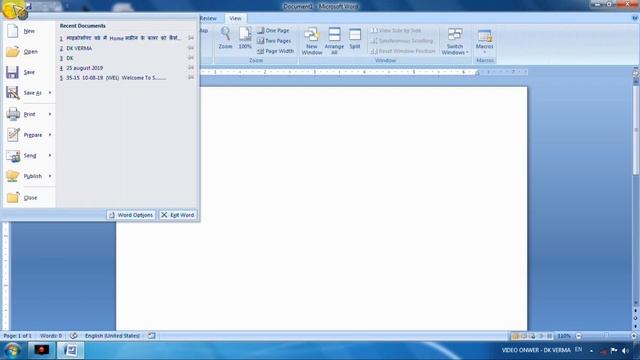640x360 pixels.
Task: Click the Word taskbar icon
Action: 70,350
